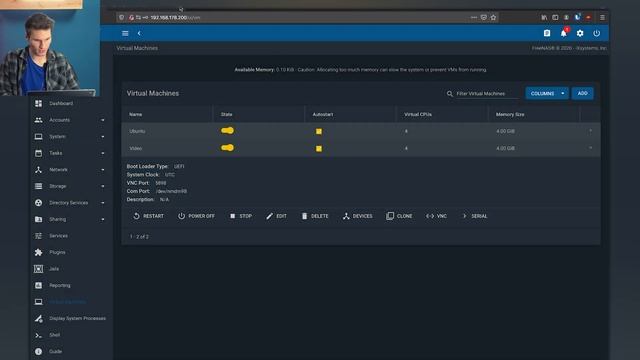
Task: Click the Tasks calendar icon
Action: click(x=38, y=153)
